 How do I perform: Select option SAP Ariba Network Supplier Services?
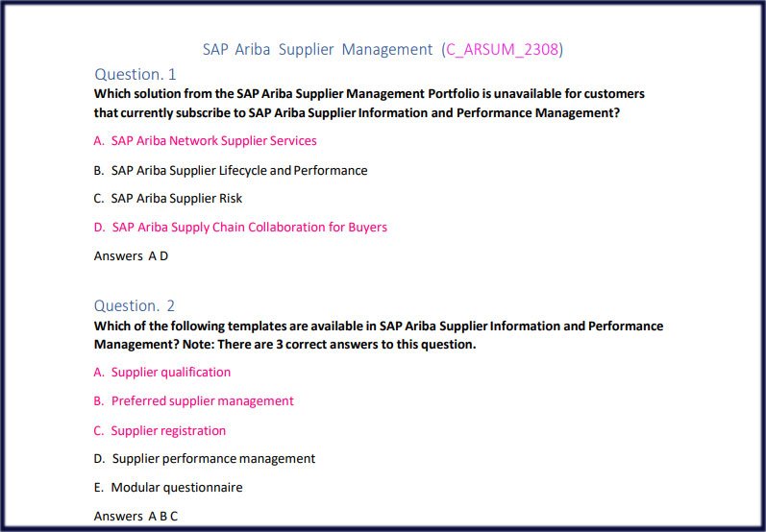[x=213, y=141]
